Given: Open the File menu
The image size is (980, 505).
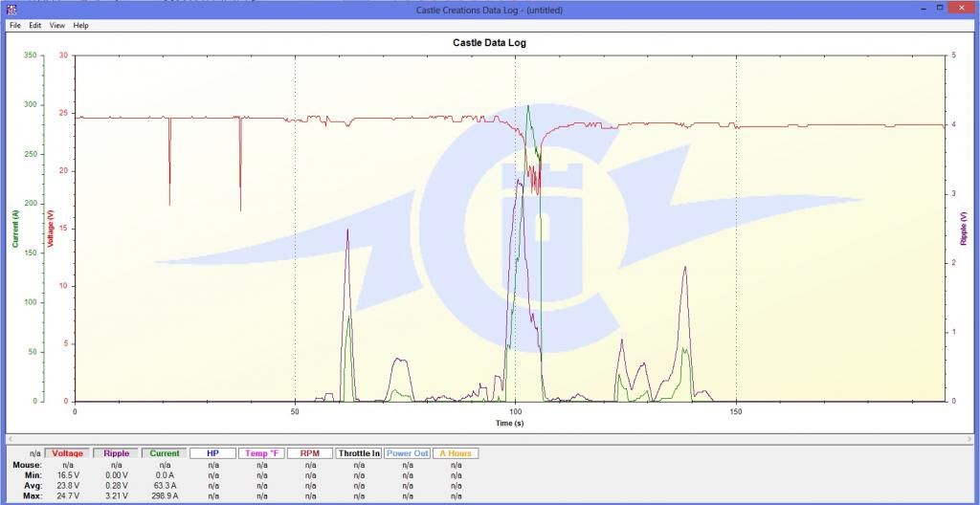Looking at the screenshot, I should [14, 25].
